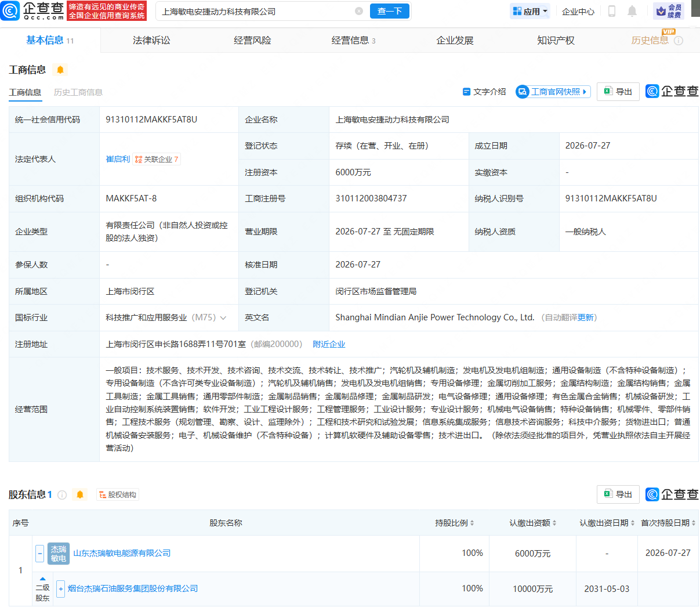Image resolution: width=700 pixels, height=607 pixels.
Task: Expand the 烟台杰瑞石油服务集团股份有限公司 row
Action: click(x=60, y=589)
